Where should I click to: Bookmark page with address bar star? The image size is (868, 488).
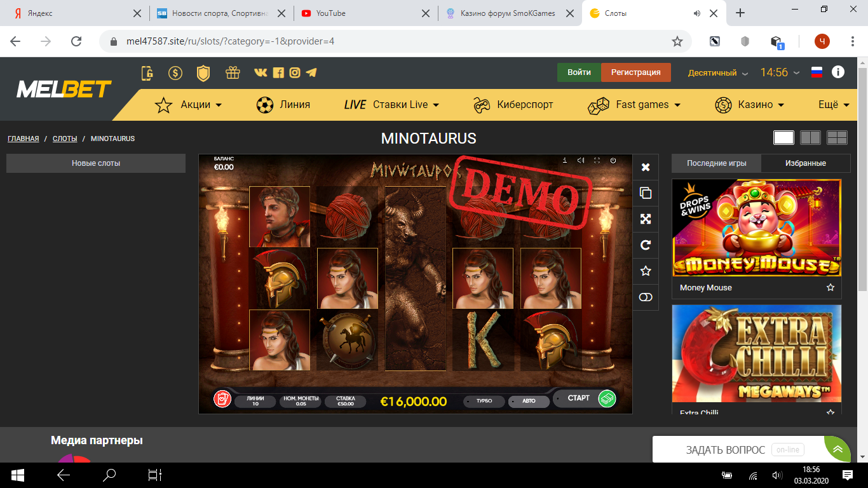tap(677, 41)
